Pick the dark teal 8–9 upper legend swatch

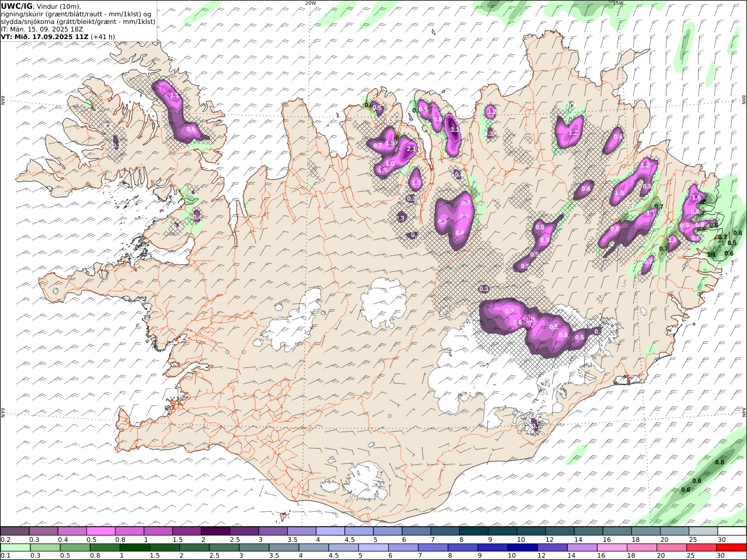pyautogui.click(x=473, y=531)
